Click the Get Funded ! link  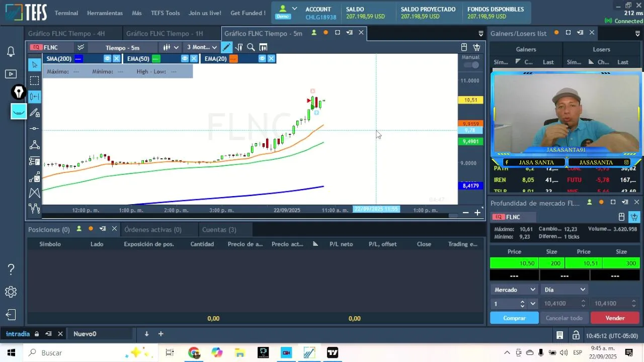248,13
